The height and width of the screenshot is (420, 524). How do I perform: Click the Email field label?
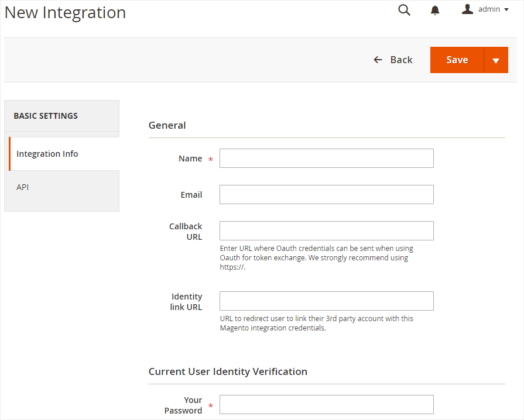tap(191, 195)
